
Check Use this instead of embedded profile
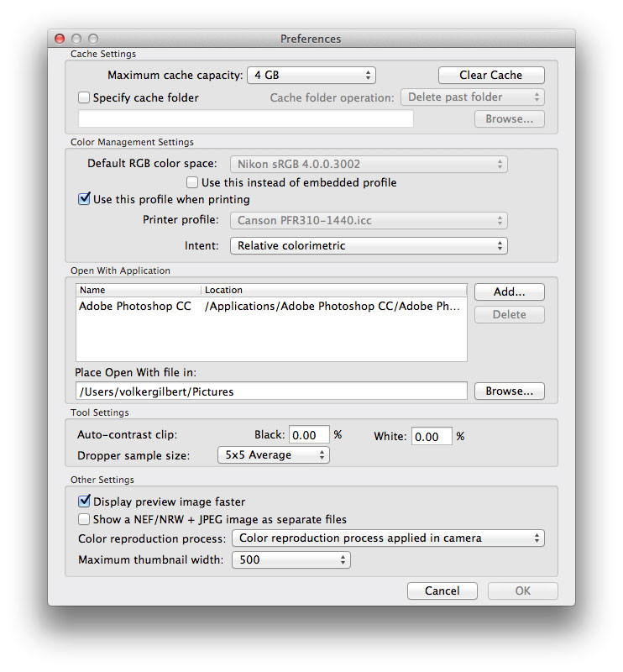coord(192,182)
